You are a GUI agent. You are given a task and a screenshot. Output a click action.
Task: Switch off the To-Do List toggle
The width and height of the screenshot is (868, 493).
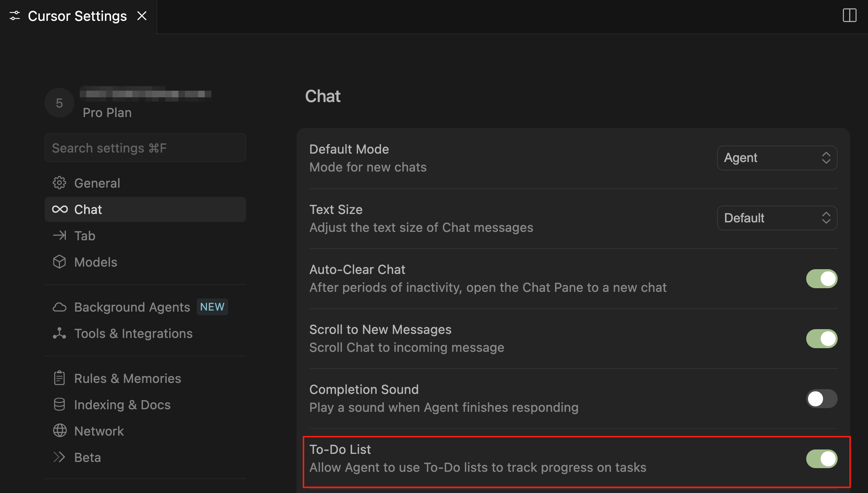tap(822, 459)
